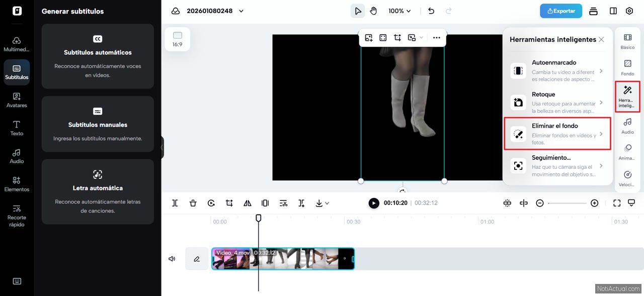Screen dimensions: 644x296
Task: Open the editor settings hexagon icon
Action: (x=629, y=11)
